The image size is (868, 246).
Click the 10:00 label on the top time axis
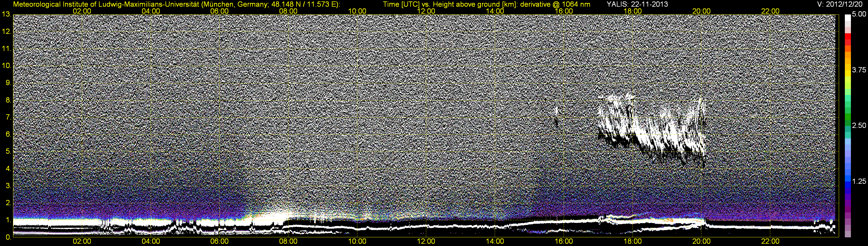pyautogui.click(x=357, y=11)
